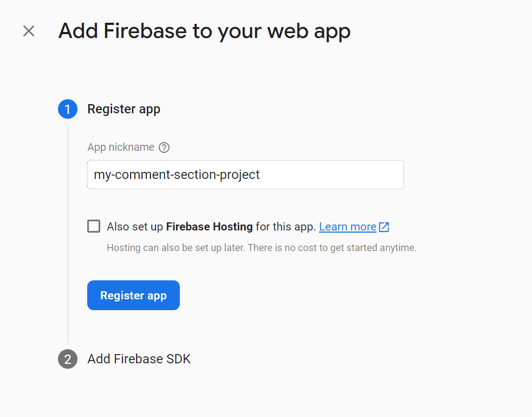This screenshot has width=532, height=417.
Task: Click the vertical stepper connector line
Action: click(x=68, y=233)
